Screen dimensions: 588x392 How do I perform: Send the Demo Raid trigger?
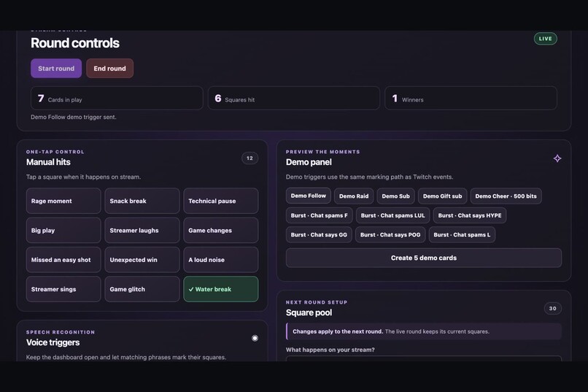[354, 196]
